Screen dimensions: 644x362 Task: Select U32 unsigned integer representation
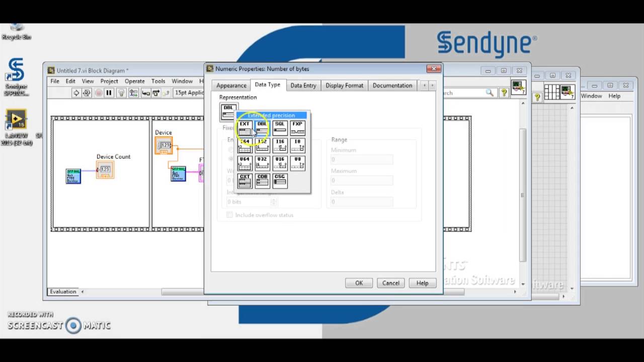262,163
